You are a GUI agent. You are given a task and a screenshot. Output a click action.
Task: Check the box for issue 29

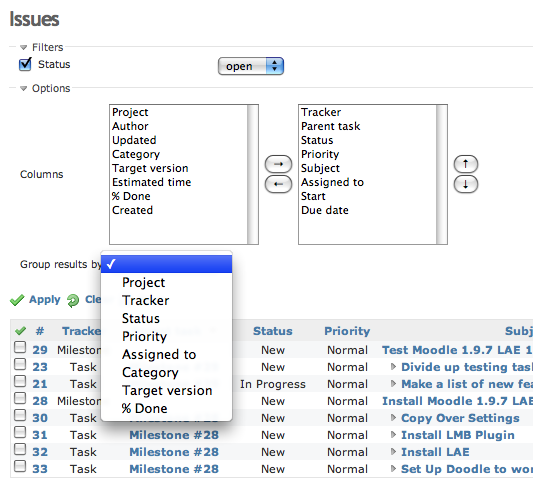(x=20, y=347)
